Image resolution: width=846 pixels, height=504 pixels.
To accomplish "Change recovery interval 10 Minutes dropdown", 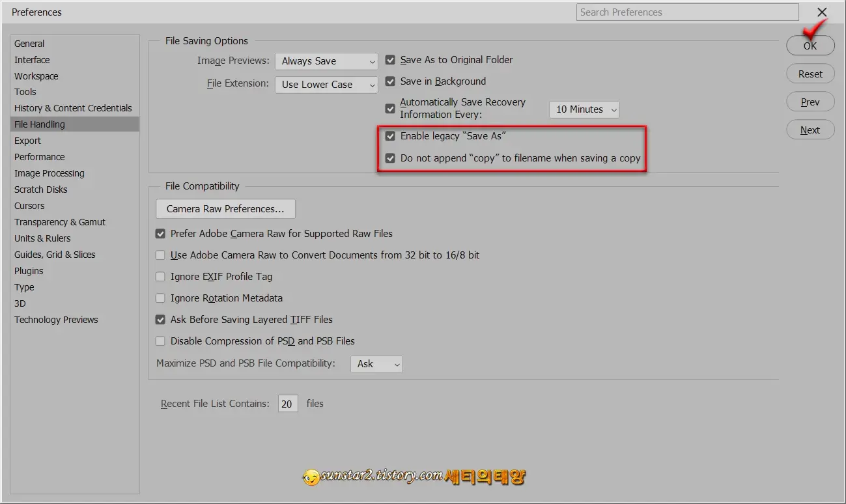I will pyautogui.click(x=584, y=109).
